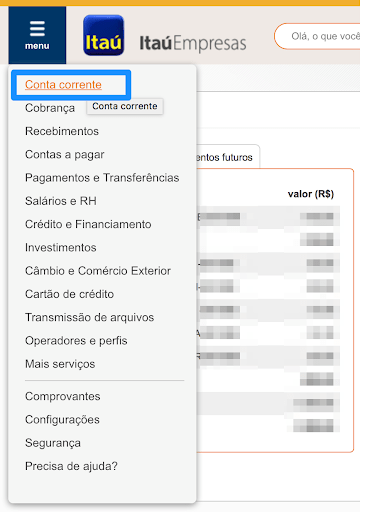
Task: Select Cobrança in the menu
Action: [x=50, y=108]
